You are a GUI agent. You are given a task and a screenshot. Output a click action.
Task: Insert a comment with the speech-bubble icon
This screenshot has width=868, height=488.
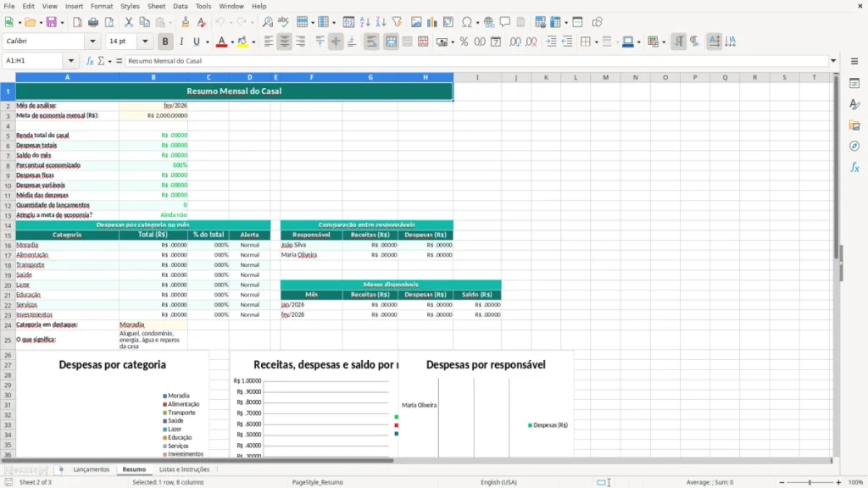505,22
